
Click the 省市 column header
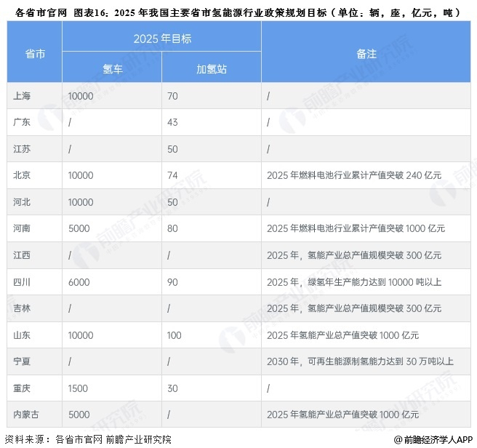(35, 54)
